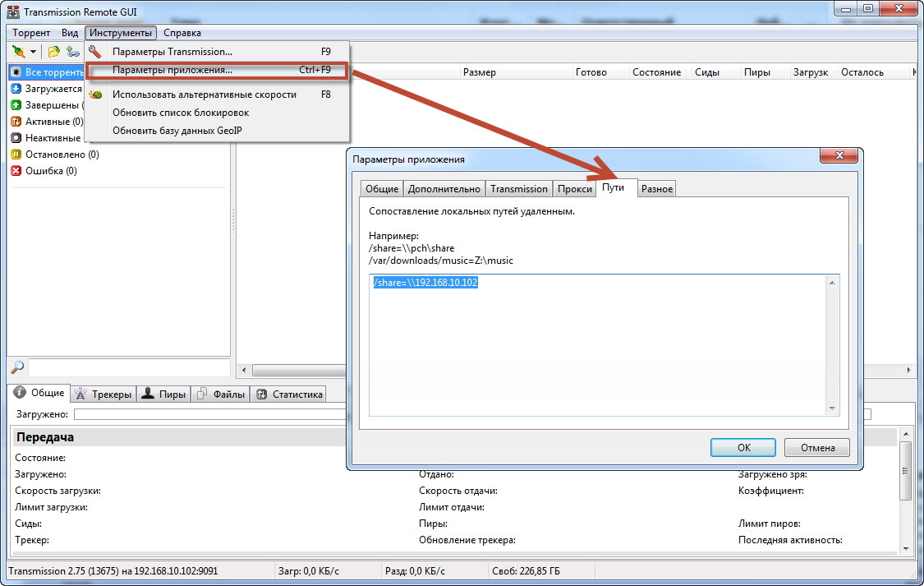Select the Остановлено (0) filter icon
Image resolution: width=924 pixels, height=586 pixels.
click(x=16, y=155)
